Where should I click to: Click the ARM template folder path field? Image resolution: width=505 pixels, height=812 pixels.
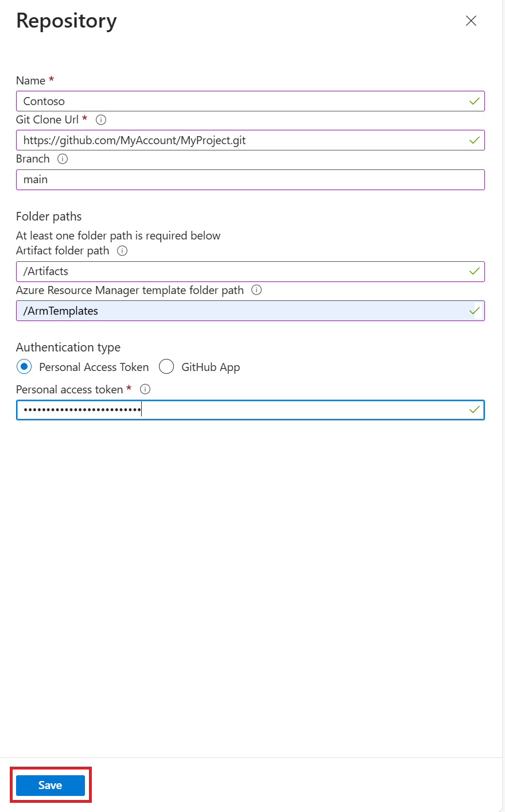point(241,311)
